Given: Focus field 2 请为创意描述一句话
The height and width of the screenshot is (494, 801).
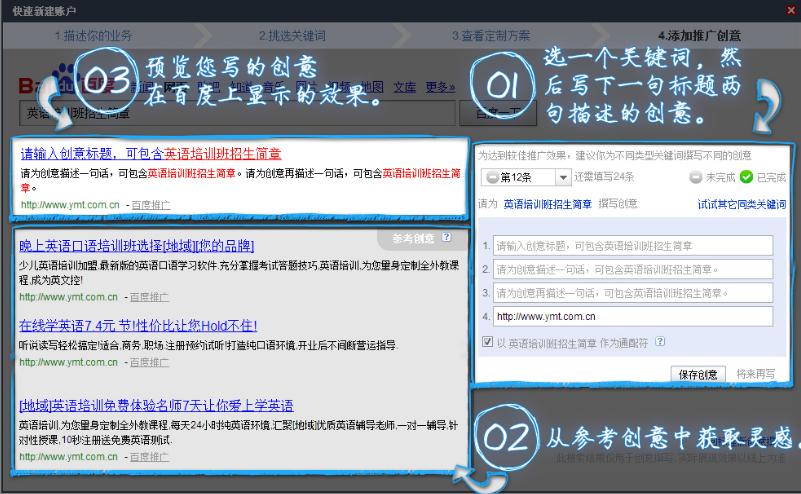Looking at the screenshot, I should 633,269.
